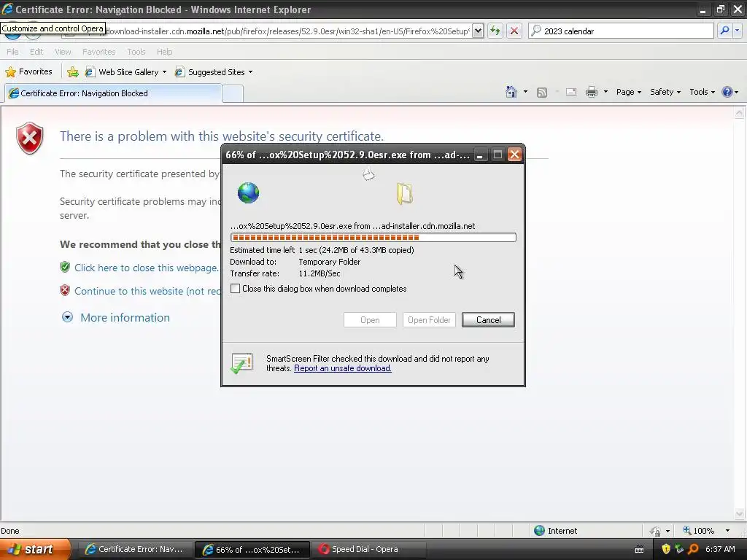Click the Windows Start button
This screenshot has width=747, height=560.
(35, 550)
